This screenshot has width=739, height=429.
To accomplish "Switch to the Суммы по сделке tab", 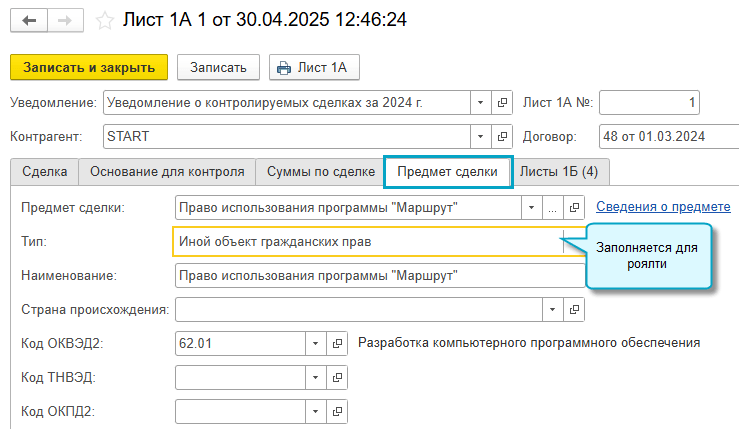I will coord(320,172).
